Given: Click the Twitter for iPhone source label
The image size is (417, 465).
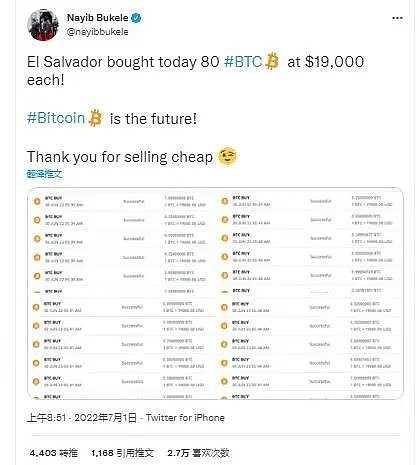Looking at the screenshot, I should point(185,418).
